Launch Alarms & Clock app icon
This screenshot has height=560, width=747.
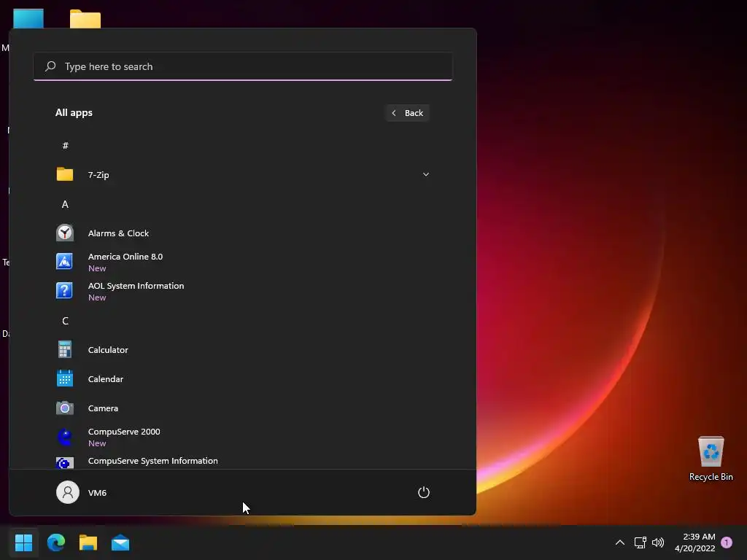pyautogui.click(x=65, y=233)
